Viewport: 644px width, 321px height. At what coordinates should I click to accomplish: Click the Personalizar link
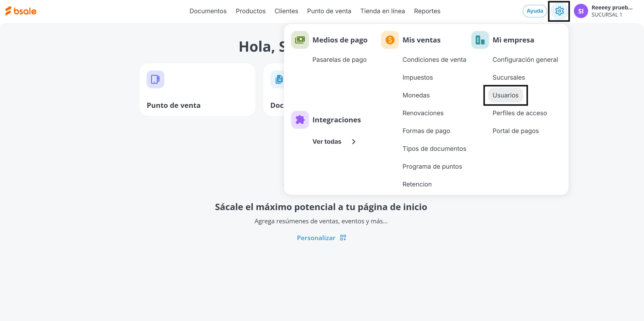(x=316, y=238)
